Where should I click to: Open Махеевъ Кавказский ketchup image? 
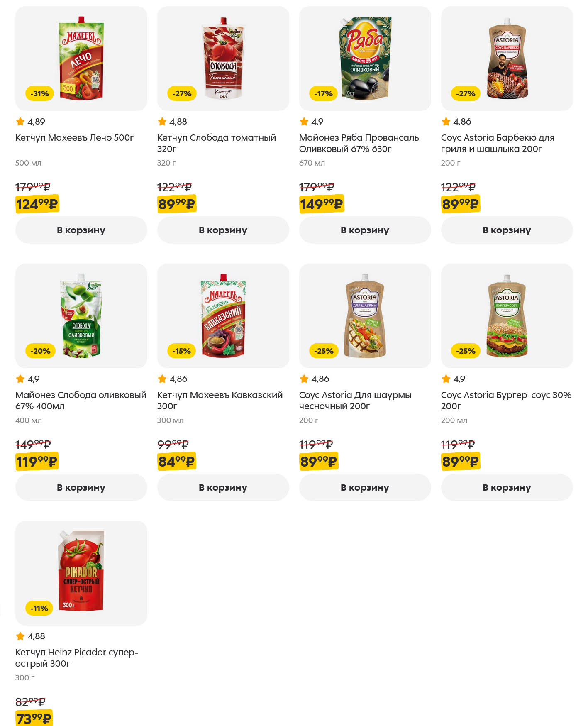click(223, 315)
